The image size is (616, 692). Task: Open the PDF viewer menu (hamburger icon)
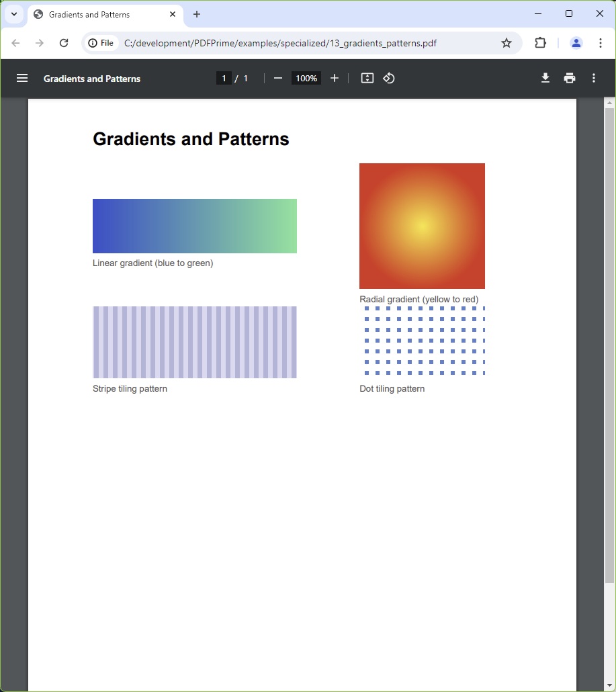pos(22,78)
